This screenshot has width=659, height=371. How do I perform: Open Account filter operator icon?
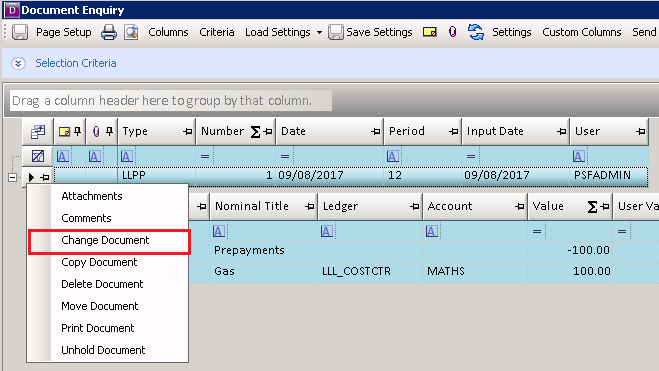pos(432,231)
